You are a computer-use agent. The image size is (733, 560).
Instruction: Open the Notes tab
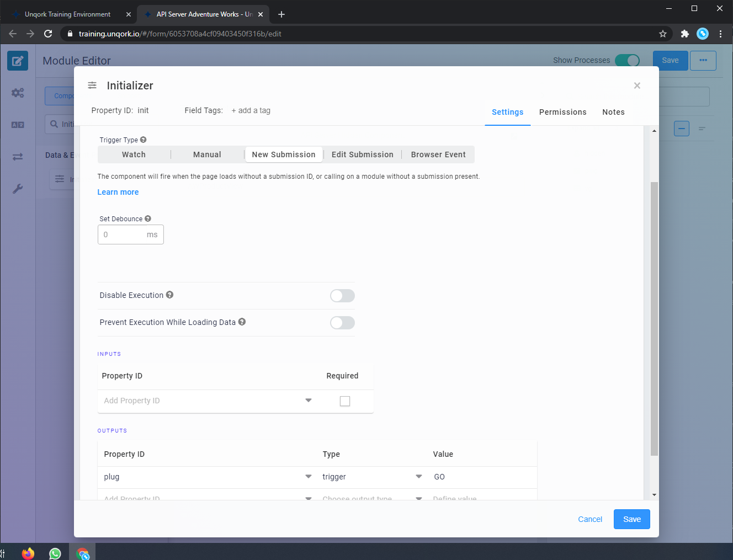point(613,112)
